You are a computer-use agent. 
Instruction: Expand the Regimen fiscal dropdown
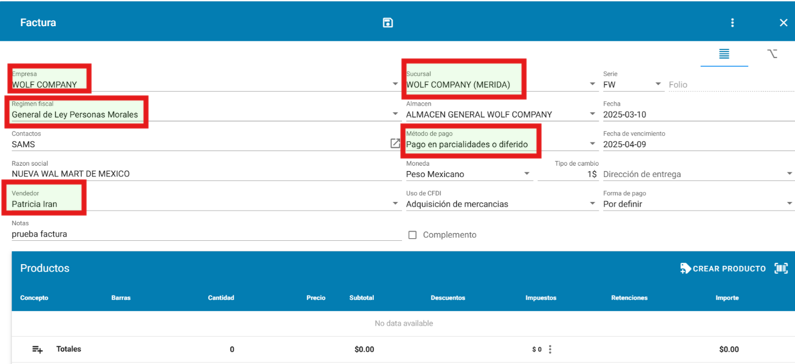[395, 114]
